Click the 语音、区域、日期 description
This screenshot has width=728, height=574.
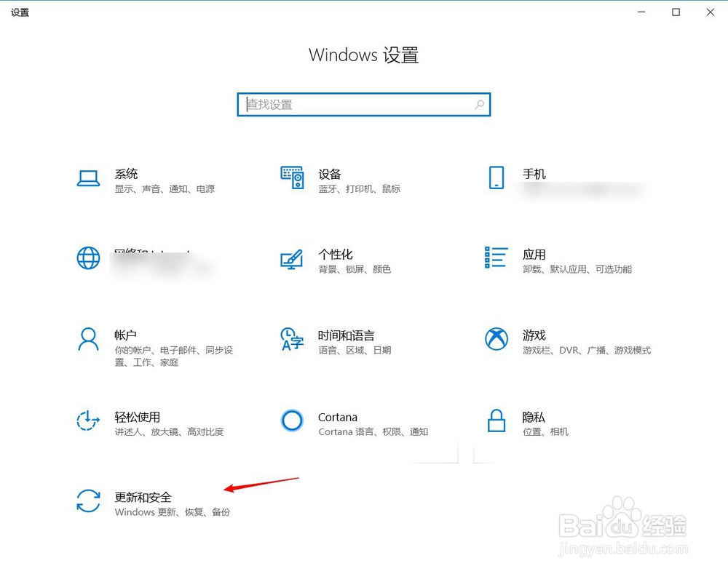[355, 350]
